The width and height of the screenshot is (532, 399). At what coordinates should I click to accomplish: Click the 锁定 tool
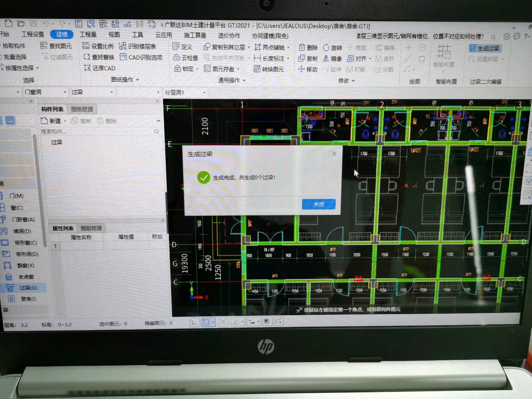(184, 69)
